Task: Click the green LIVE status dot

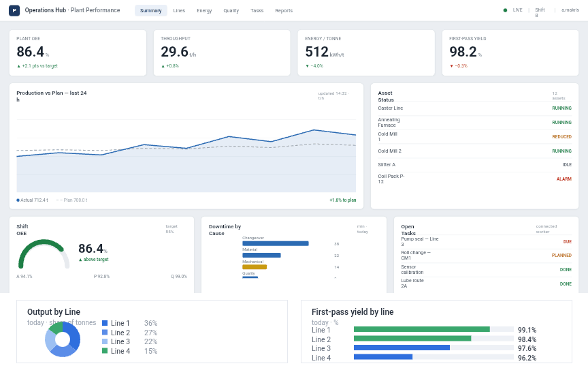Action: (x=505, y=10)
